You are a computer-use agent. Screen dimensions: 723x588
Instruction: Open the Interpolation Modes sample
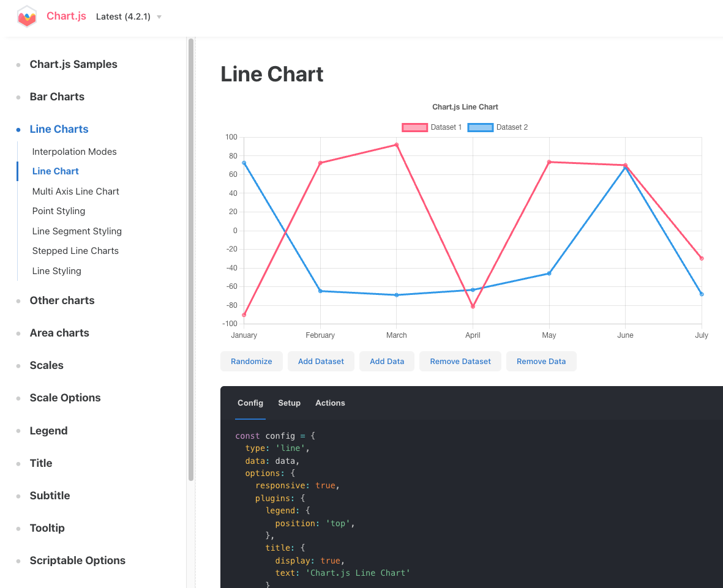coord(74,152)
